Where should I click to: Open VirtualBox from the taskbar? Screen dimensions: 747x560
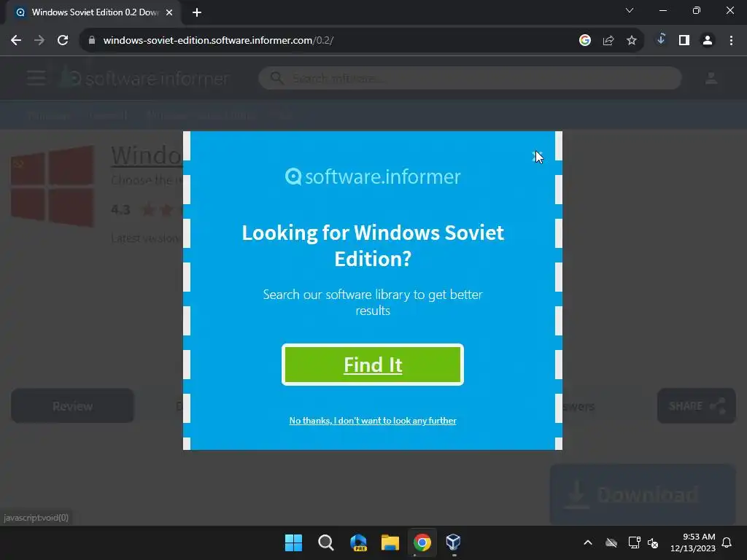click(x=453, y=542)
